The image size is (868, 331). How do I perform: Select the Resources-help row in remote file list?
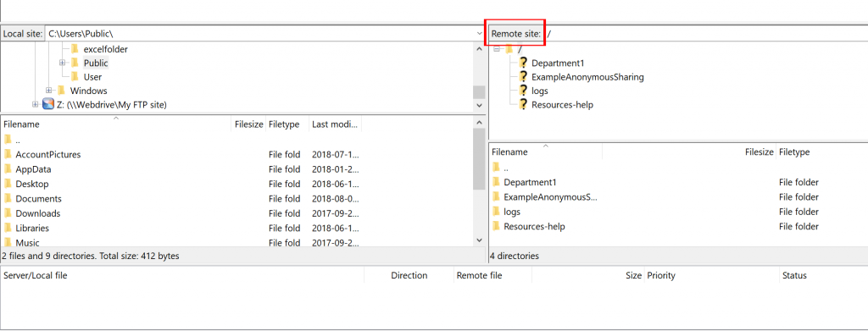[679, 227]
